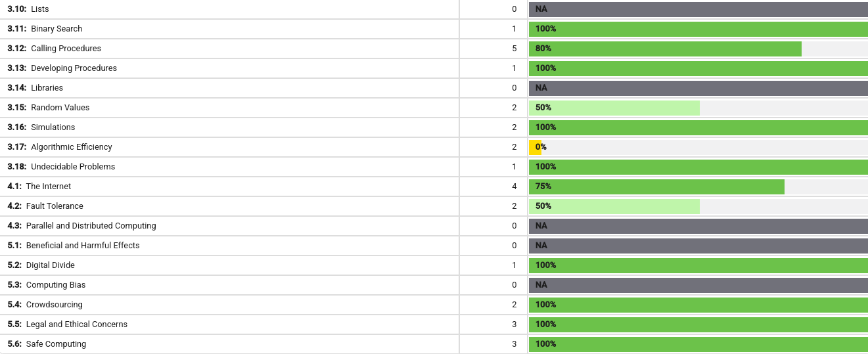The height and width of the screenshot is (354, 868).
Task: Click the 3.11 Binary Search row label
Action: pos(45,29)
